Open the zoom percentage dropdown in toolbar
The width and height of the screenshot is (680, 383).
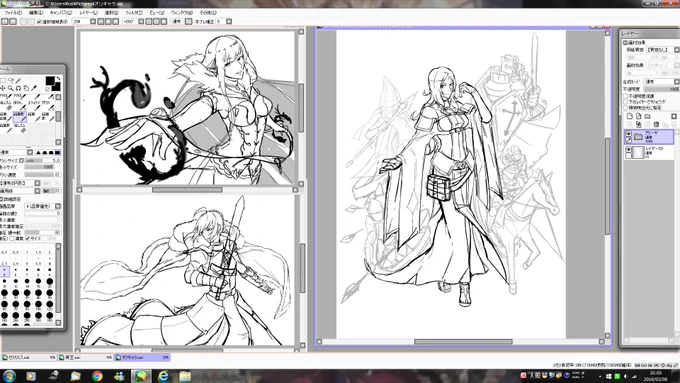(93, 21)
